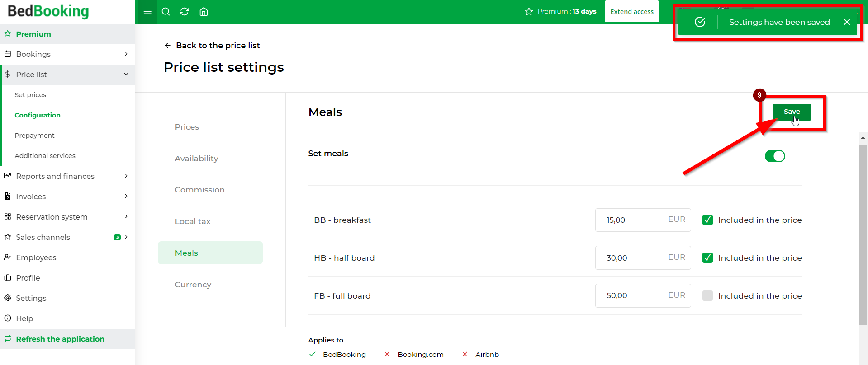Click the Save button

coord(792,112)
